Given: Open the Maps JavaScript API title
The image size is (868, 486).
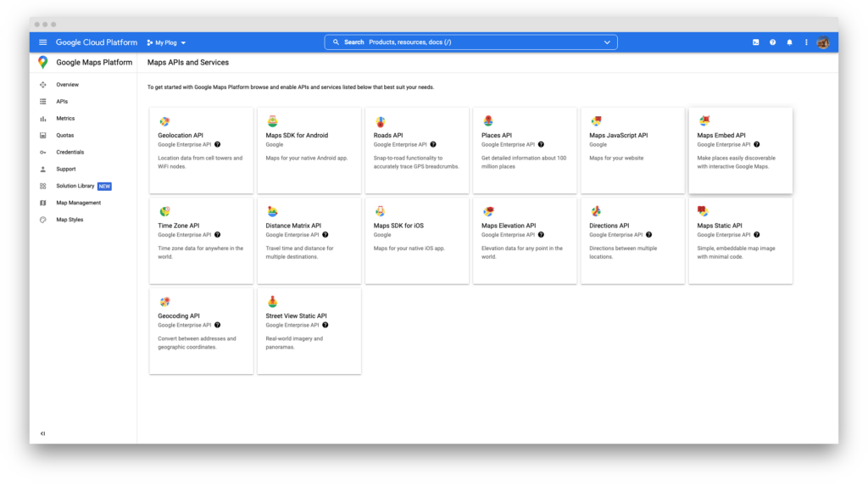Looking at the screenshot, I should point(618,135).
